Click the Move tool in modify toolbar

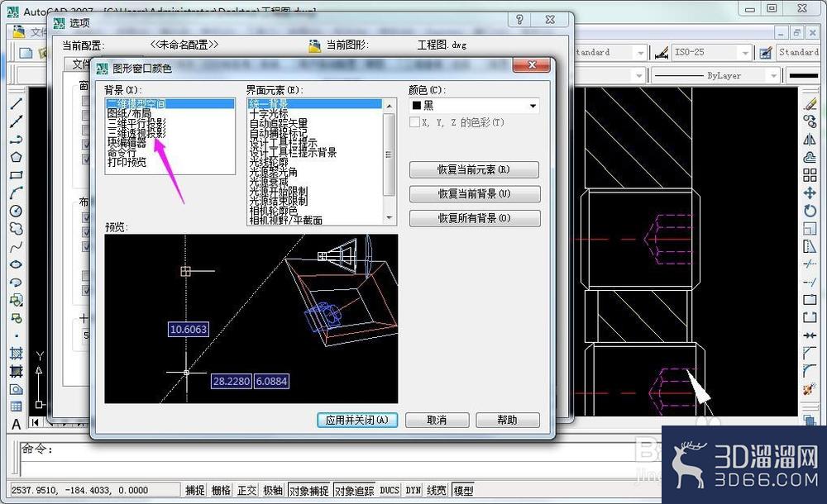(x=810, y=193)
